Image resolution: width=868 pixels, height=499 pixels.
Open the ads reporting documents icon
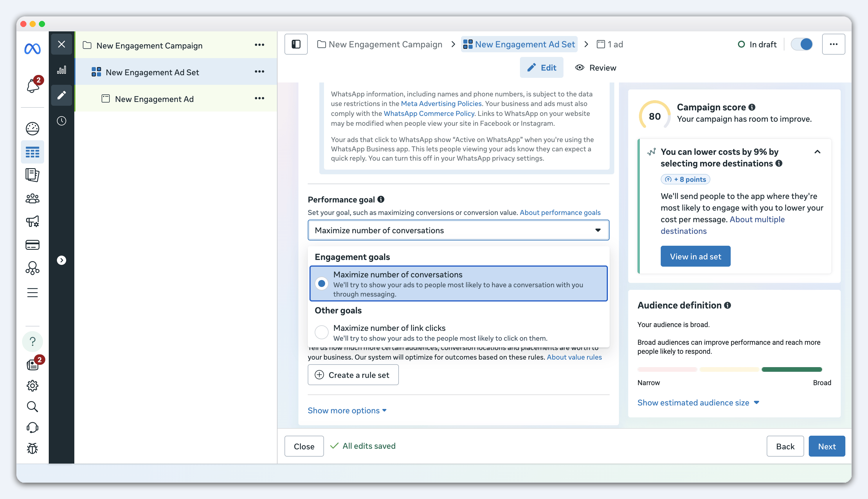33,175
